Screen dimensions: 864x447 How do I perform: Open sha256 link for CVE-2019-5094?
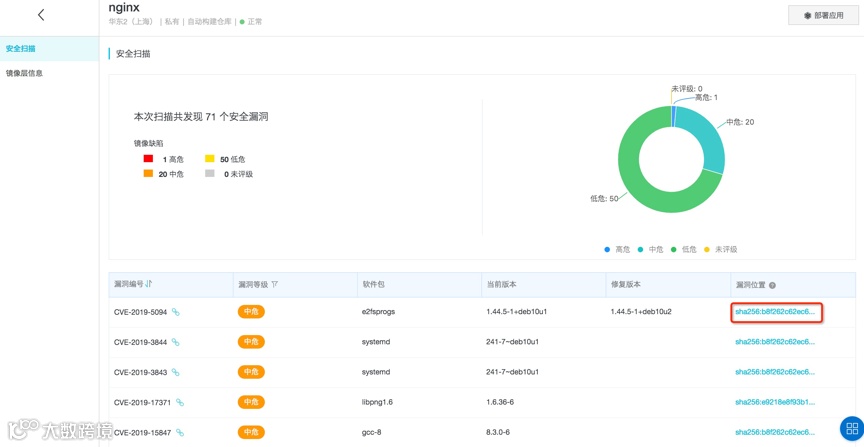coord(775,311)
